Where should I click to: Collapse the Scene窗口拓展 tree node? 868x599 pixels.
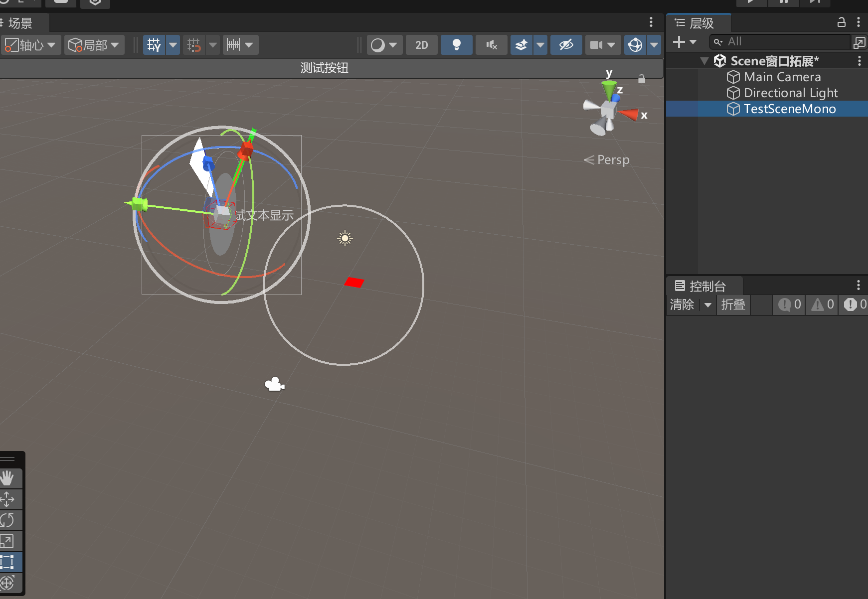tap(704, 61)
